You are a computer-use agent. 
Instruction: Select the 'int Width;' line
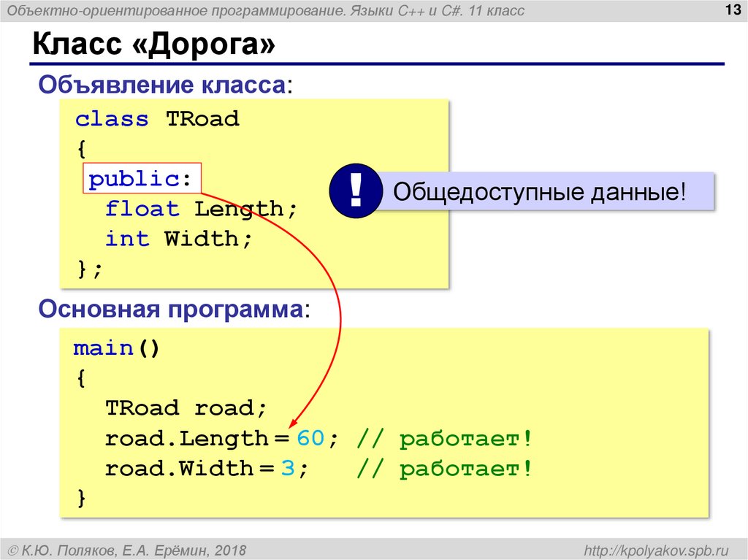(178, 239)
